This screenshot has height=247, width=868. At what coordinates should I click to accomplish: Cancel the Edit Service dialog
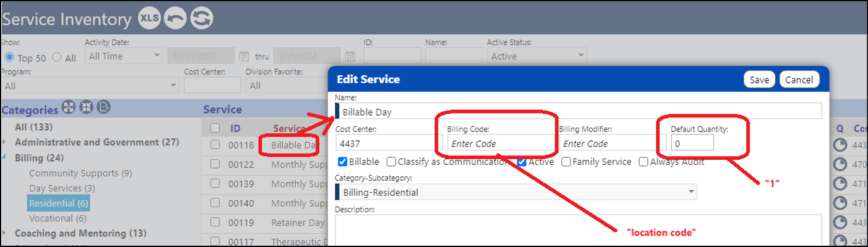tap(799, 80)
